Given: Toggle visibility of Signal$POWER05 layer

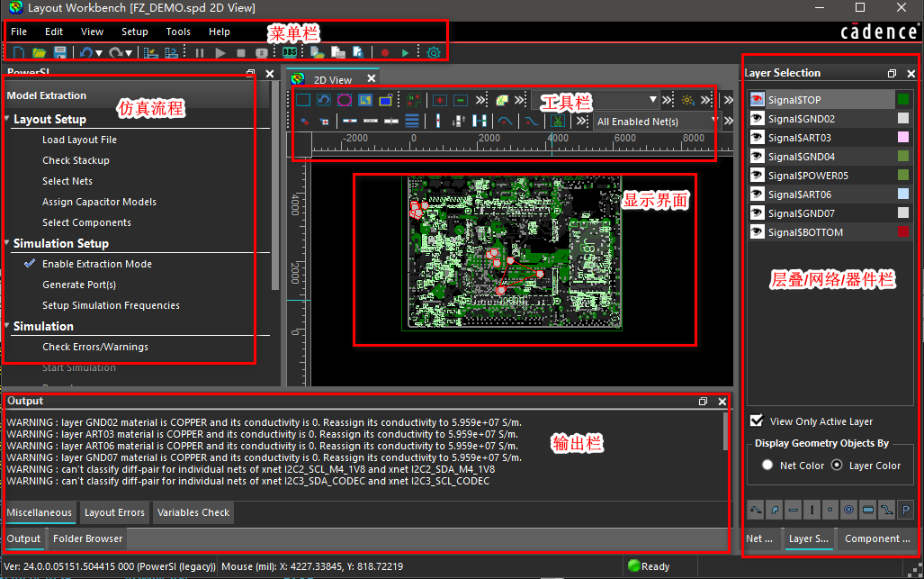Looking at the screenshot, I should (757, 175).
